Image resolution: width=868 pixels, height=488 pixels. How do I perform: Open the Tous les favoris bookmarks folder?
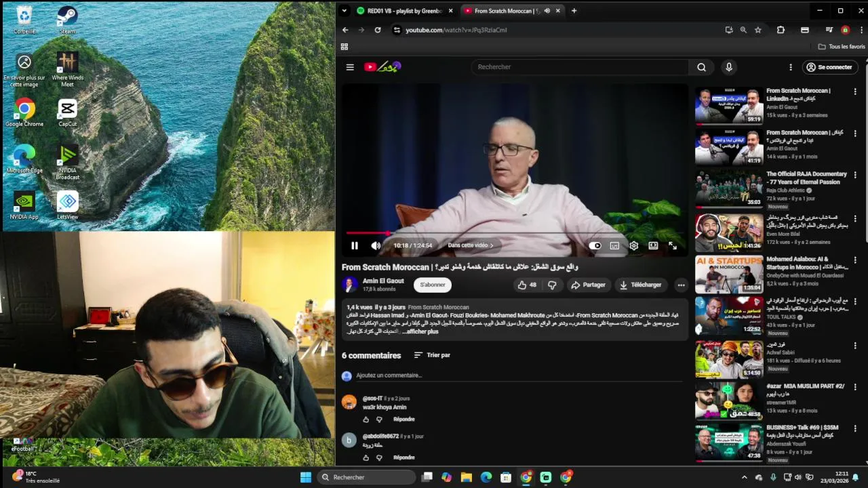tap(842, 47)
